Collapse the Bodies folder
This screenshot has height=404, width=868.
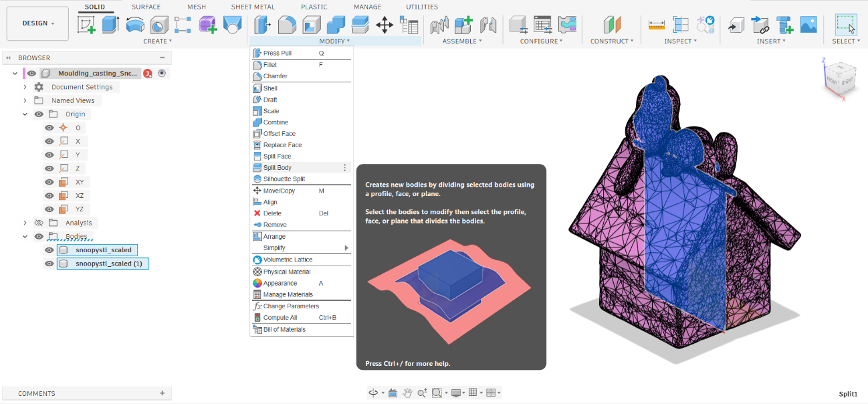(x=25, y=236)
